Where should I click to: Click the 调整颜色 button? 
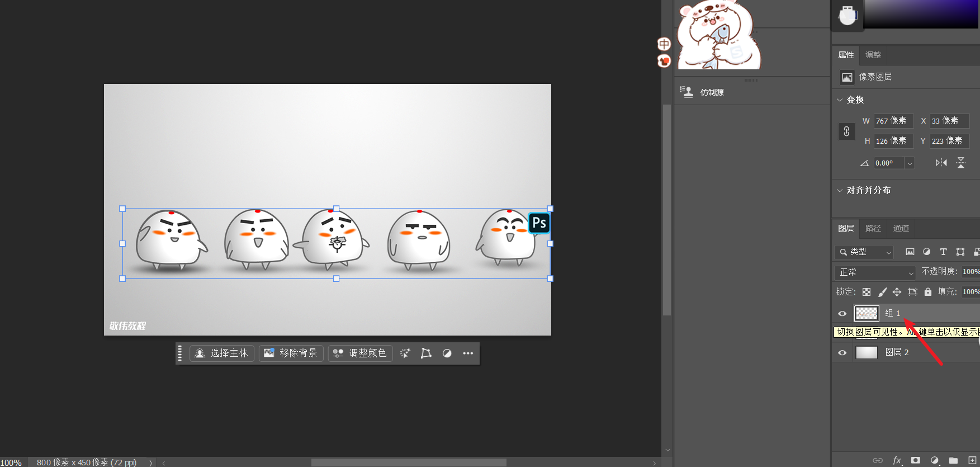[360, 353]
